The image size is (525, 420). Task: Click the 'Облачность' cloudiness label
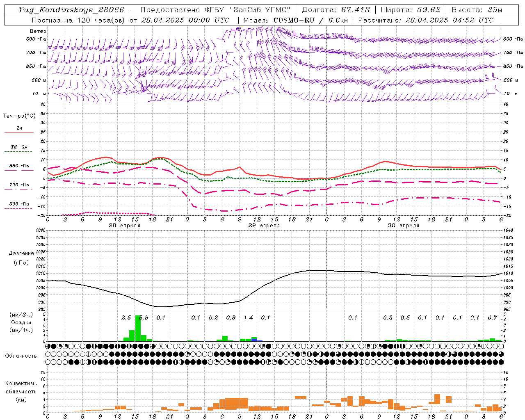[x=21, y=356]
